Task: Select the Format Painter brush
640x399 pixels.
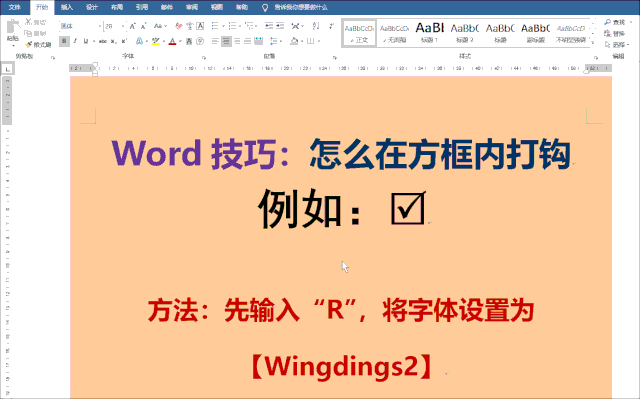Action: [x=28, y=44]
